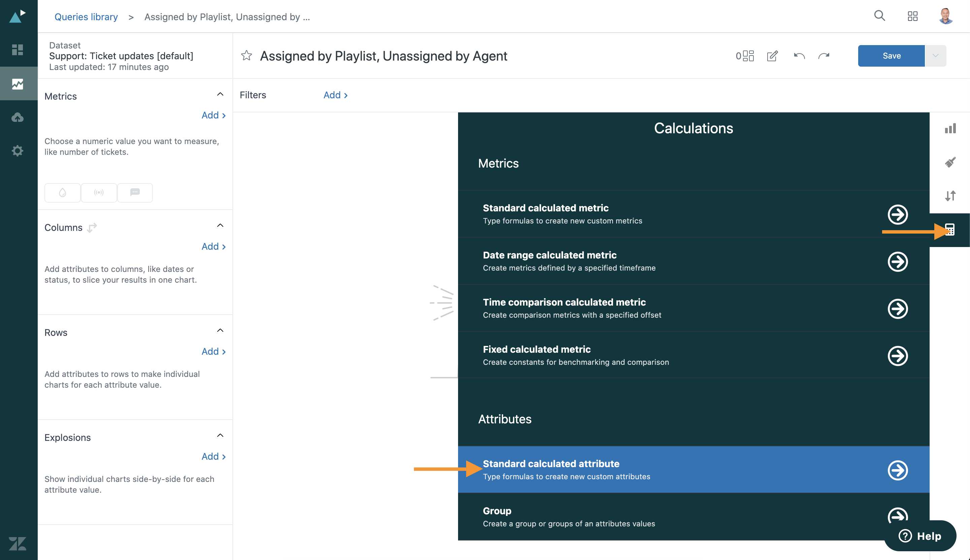970x560 pixels.
Task: Click the edit query title pencil icon
Action: click(772, 56)
